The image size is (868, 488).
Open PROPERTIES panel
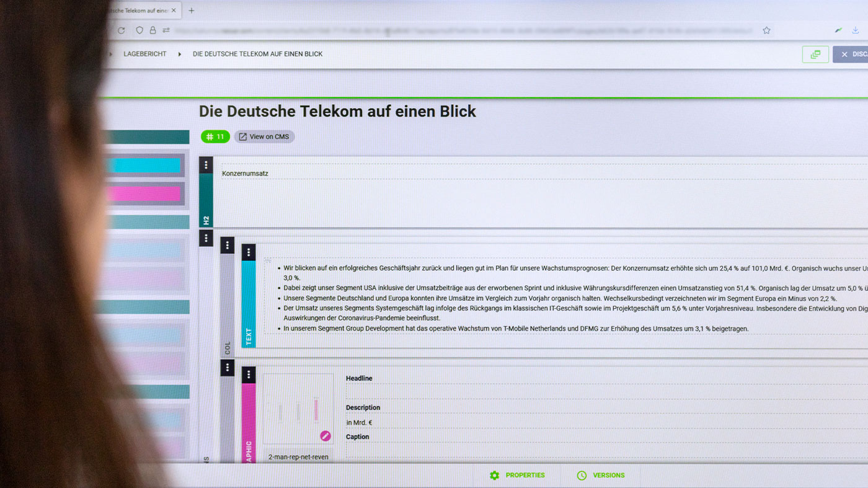coord(517,476)
